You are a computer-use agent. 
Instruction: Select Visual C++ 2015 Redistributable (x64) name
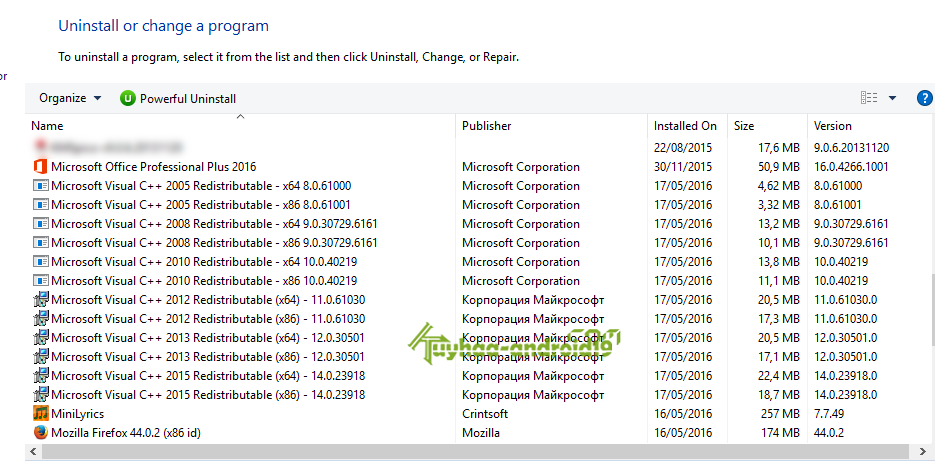click(x=208, y=376)
